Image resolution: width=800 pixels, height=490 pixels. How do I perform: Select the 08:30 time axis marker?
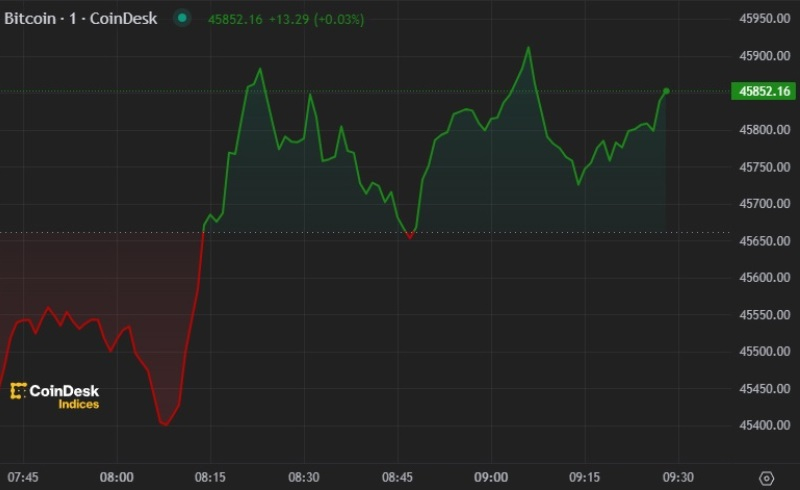304,477
